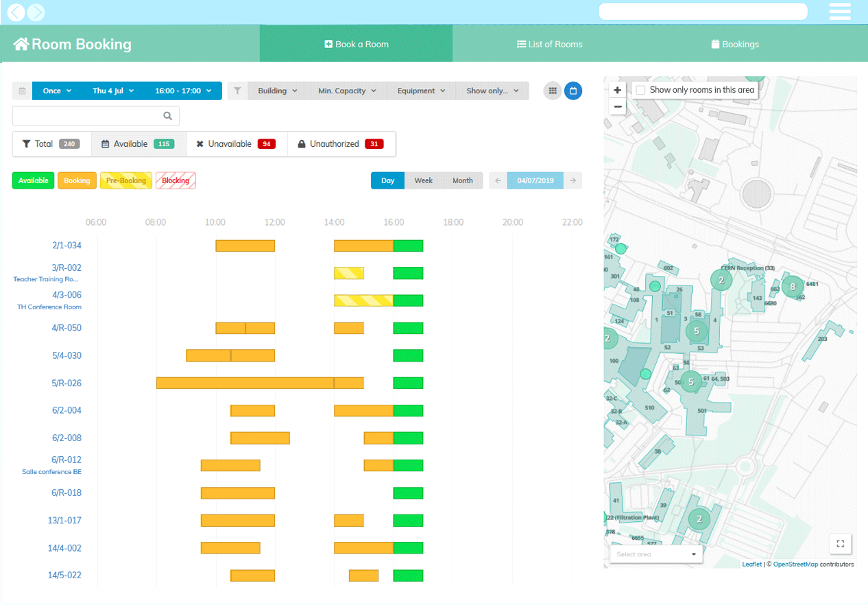Open fullscreen map view

(x=840, y=544)
